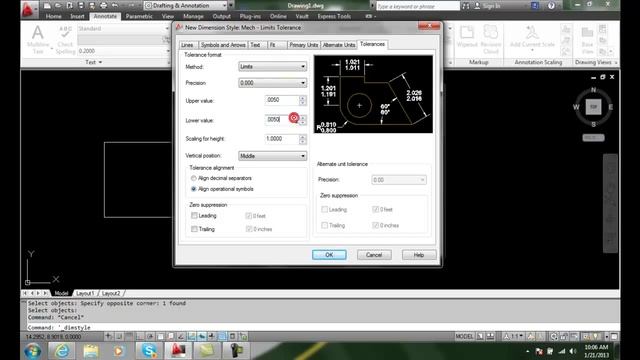The image size is (640, 360).
Task: Open Internet Explorer from the taskbar
Action: (62, 351)
